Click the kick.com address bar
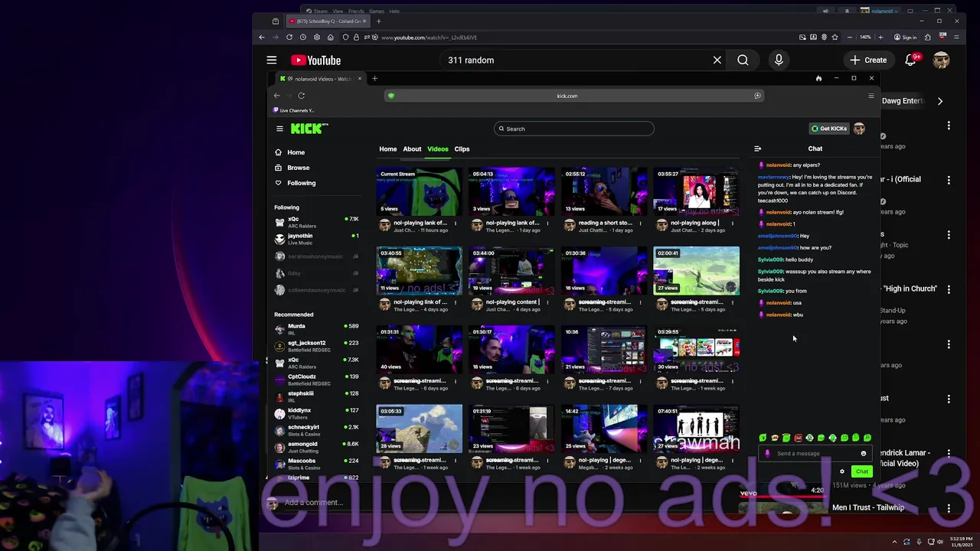980x551 pixels. point(574,96)
